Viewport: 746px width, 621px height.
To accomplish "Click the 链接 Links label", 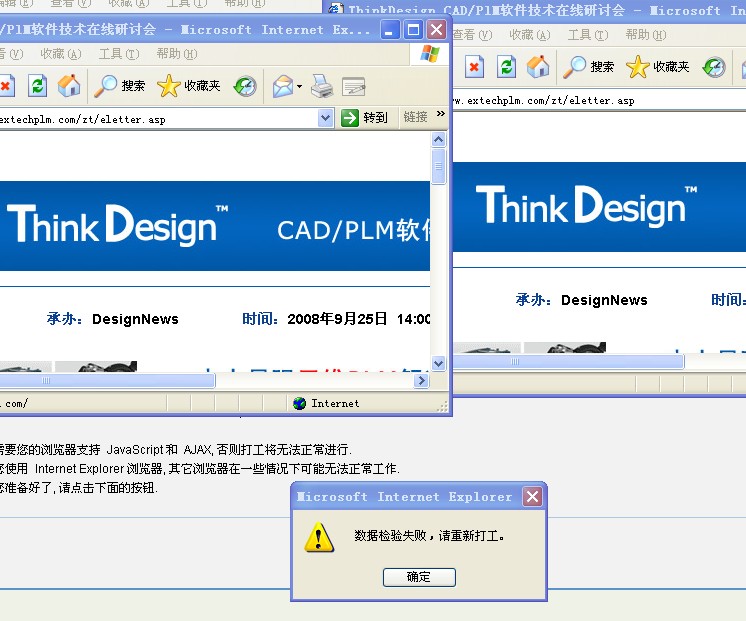I will click(415, 117).
